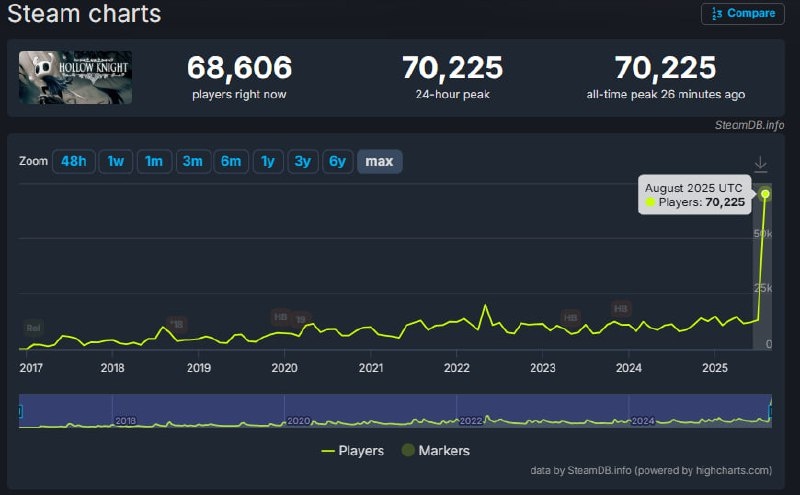
Task: Click the 50k y-axis label
Action: point(763,234)
